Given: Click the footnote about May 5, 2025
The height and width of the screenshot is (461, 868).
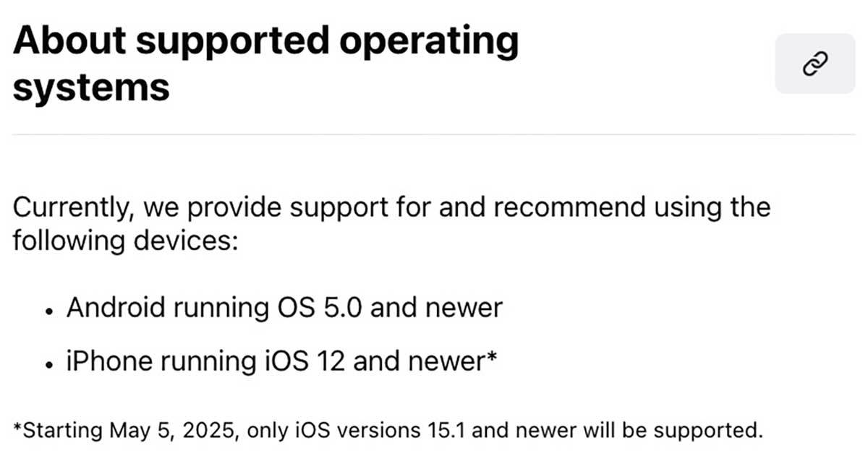Looking at the screenshot, I should click(x=388, y=430).
